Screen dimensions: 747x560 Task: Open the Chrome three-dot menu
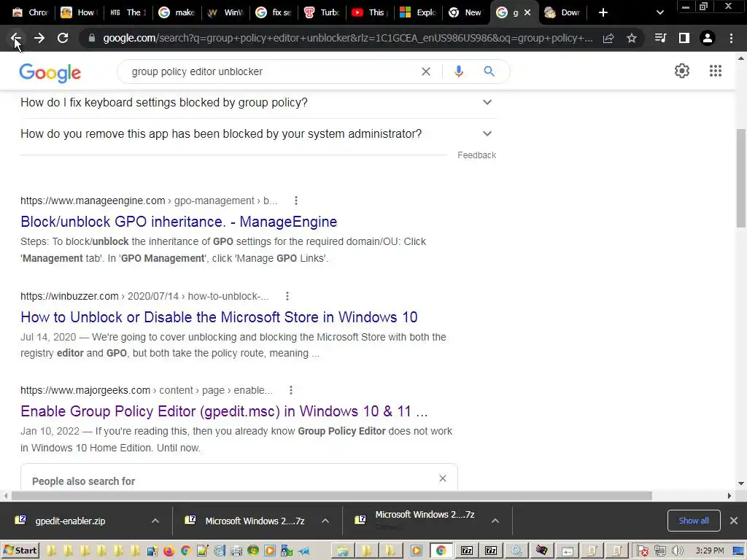pos(731,38)
